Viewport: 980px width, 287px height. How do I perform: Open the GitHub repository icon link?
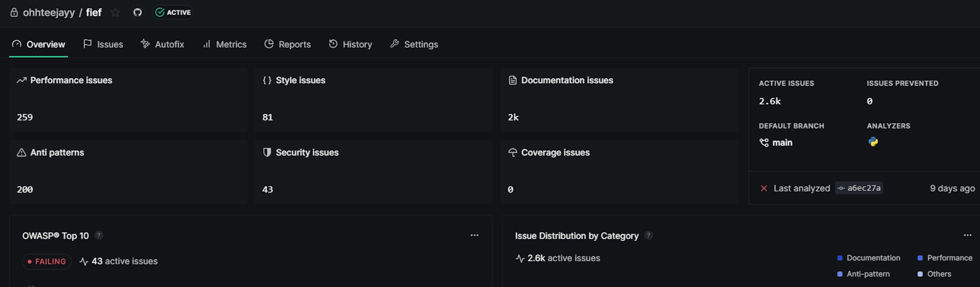[x=137, y=13]
